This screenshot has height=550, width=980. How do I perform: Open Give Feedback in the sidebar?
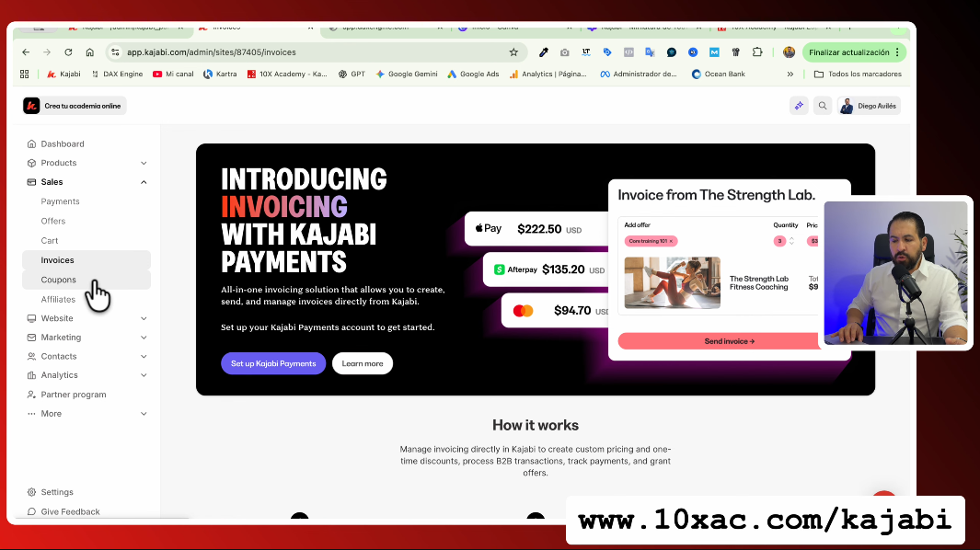(70, 511)
